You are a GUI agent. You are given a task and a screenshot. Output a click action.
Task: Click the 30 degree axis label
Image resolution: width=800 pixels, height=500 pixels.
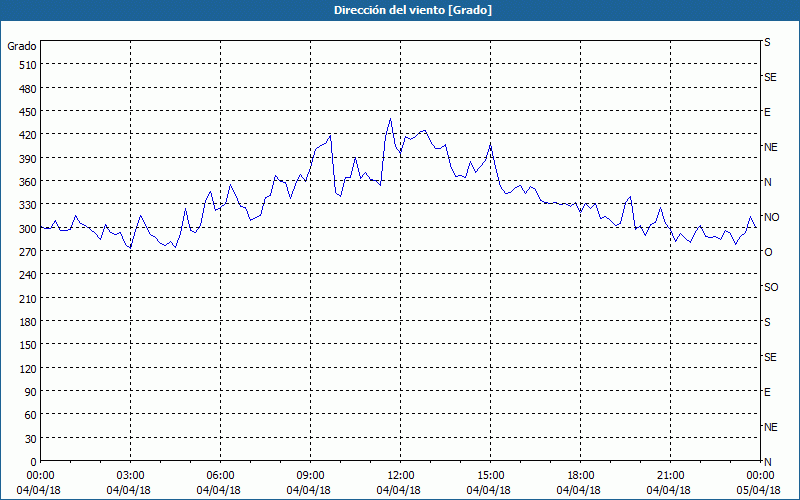tap(31, 439)
